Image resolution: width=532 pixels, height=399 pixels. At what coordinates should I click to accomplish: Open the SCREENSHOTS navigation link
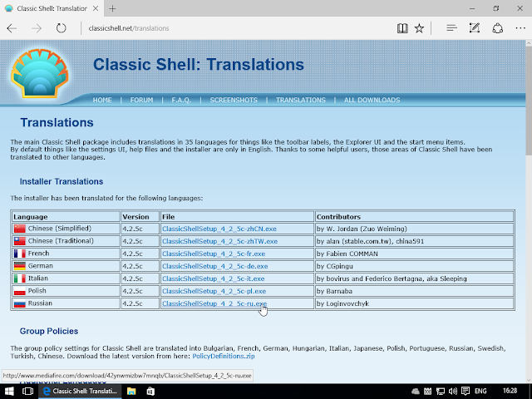click(x=234, y=100)
